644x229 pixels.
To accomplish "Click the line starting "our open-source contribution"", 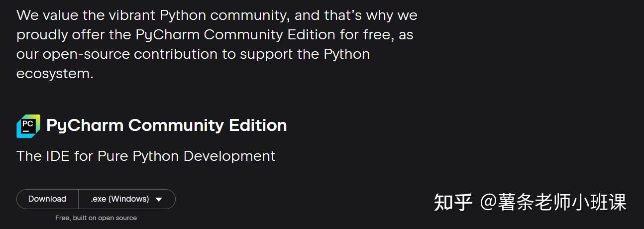I will (x=193, y=54).
